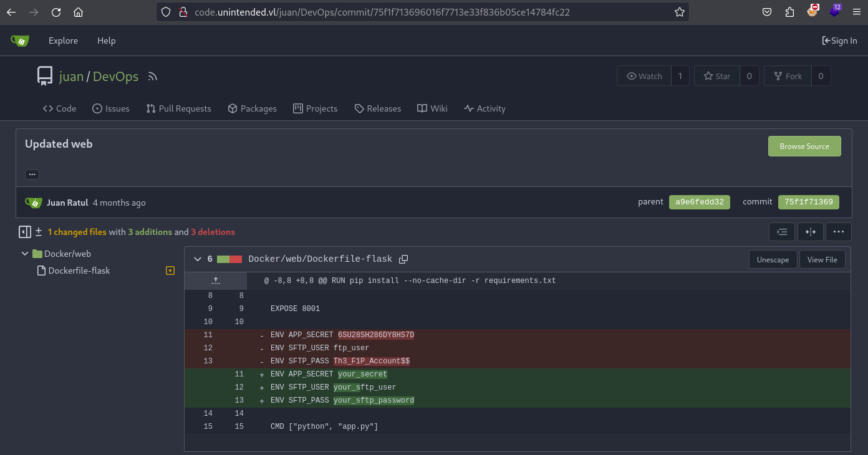View the Activity tab

pyautogui.click(x=485, y=108)
